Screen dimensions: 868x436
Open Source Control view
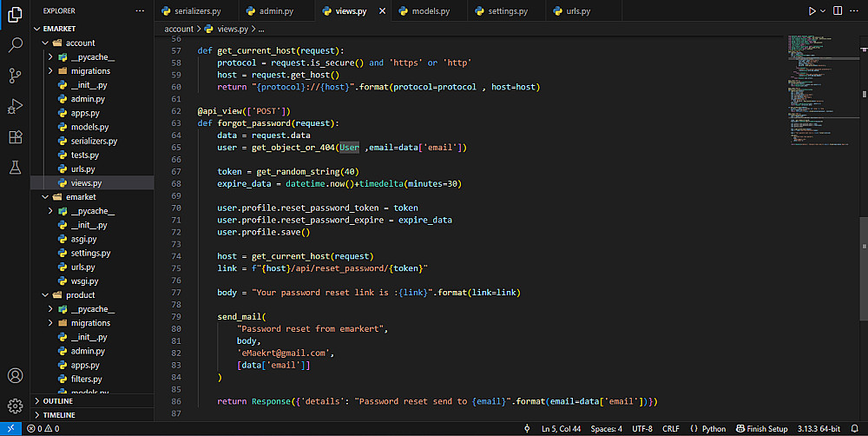pos(15,76)
